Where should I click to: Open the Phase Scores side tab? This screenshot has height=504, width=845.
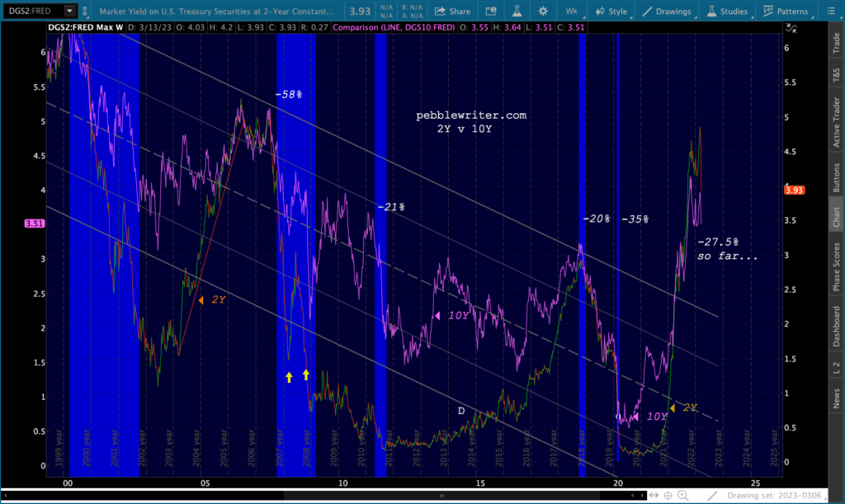click(837, 266)
